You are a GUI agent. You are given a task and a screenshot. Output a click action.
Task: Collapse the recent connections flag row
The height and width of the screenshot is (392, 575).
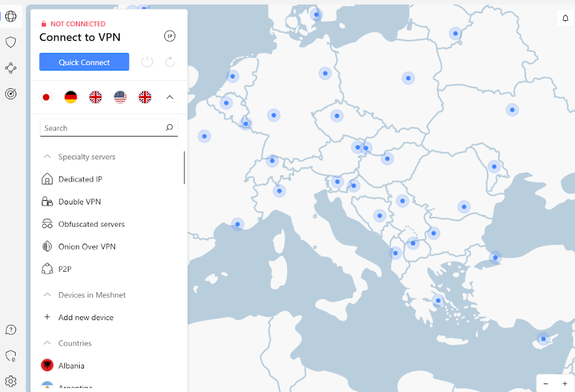click(x=169, y=97)
